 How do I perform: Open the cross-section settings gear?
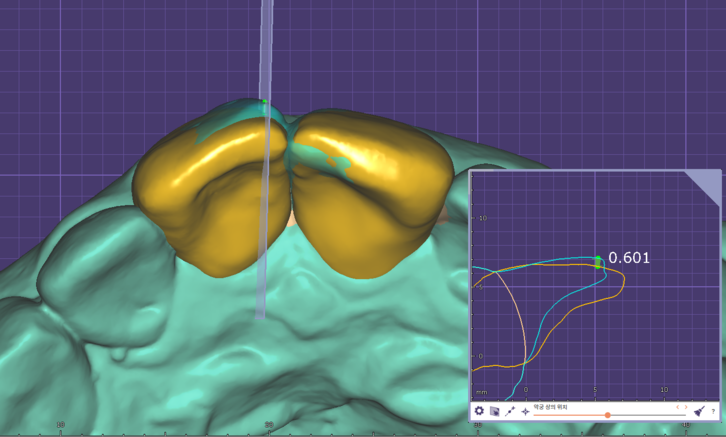pyautogui.click(x=479, y=411)
